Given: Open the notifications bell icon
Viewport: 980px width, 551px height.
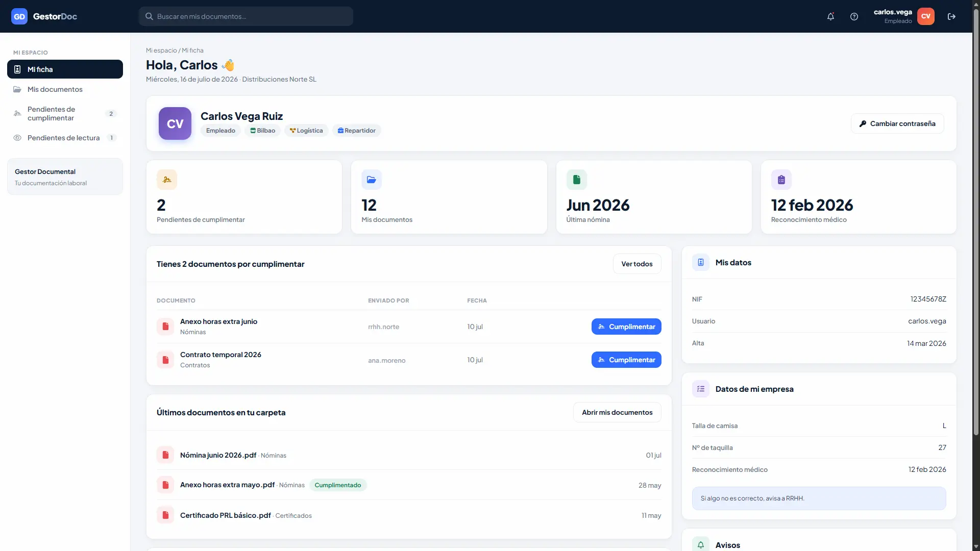Looking at the screenshot, I should tap(830, 16).
